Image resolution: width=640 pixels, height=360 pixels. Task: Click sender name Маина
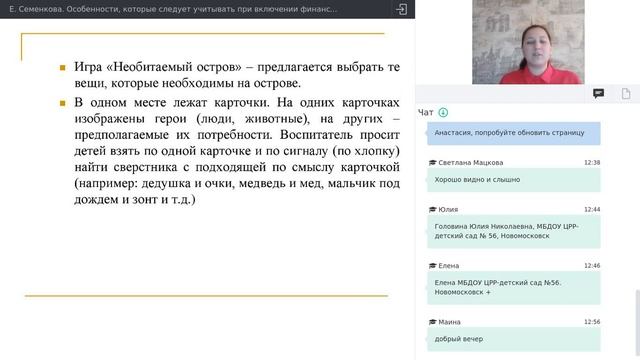click(449, 322)
